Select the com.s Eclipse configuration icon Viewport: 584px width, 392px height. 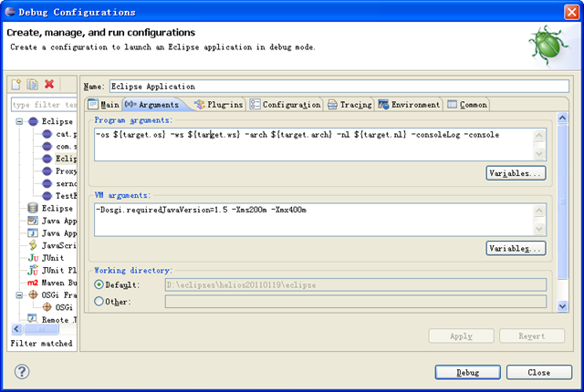tap(47, 146)
